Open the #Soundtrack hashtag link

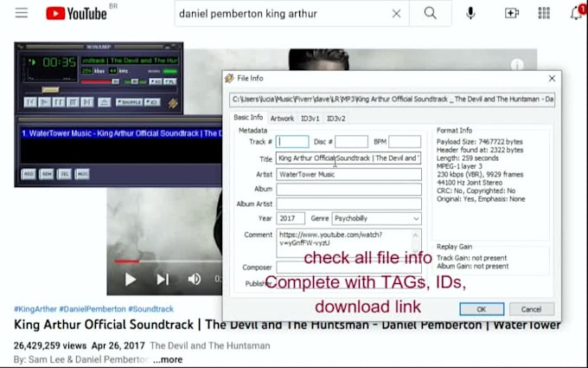coord(150,309)
